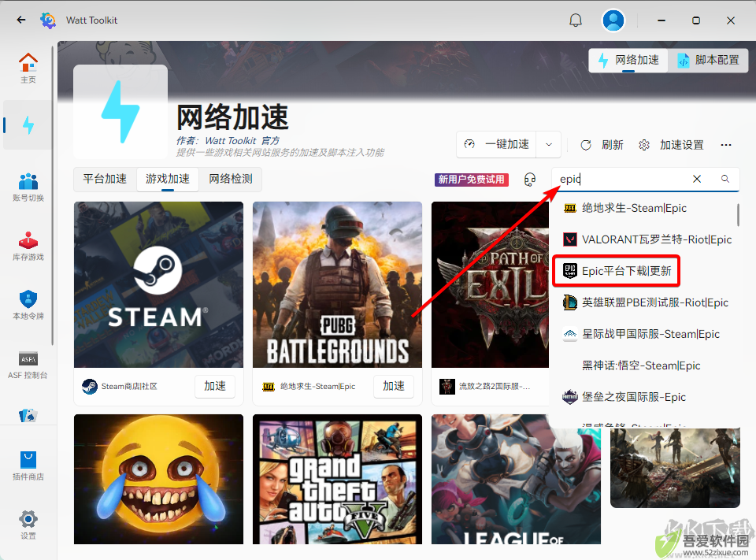Click the customer support headset icon
The image size is (756, 560).
[x=530, y=180]
